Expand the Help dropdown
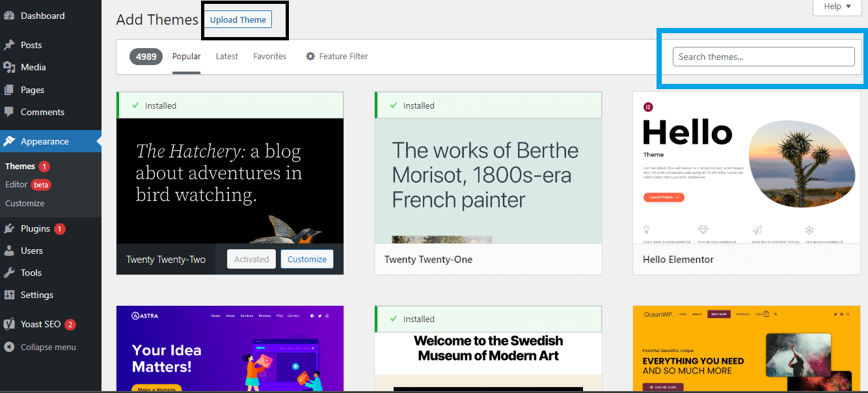This screenshot has width=868, height=393. click(x=837, y=7)
